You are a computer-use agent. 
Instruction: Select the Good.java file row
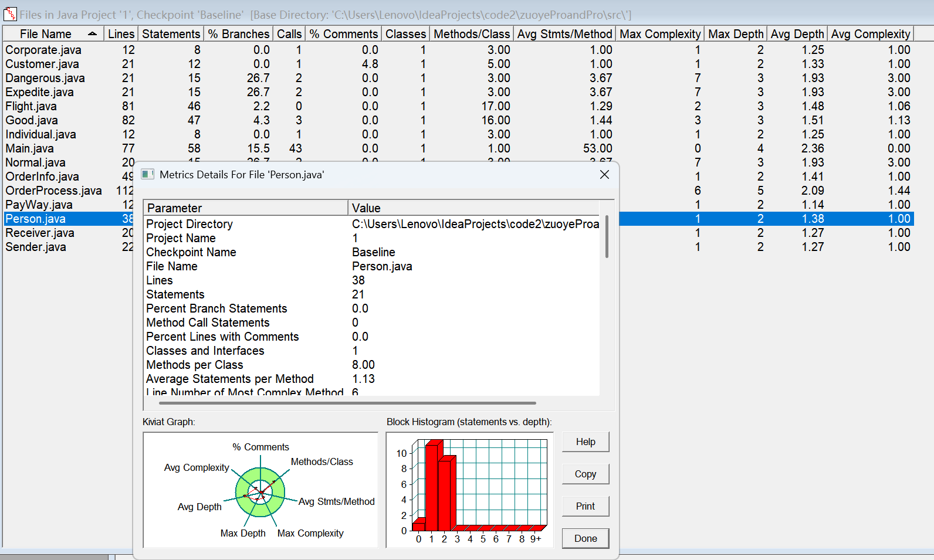point(458,120)
